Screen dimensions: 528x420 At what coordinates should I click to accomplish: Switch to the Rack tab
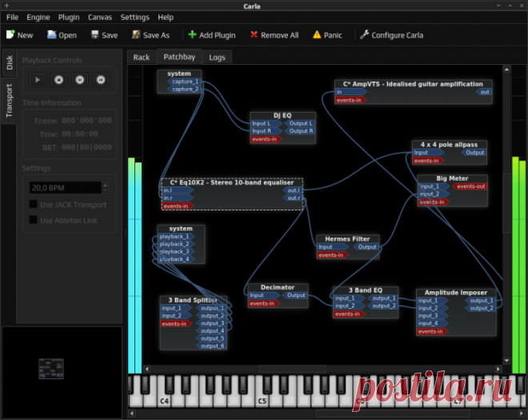pyautogui.click(x=142, y=58)
